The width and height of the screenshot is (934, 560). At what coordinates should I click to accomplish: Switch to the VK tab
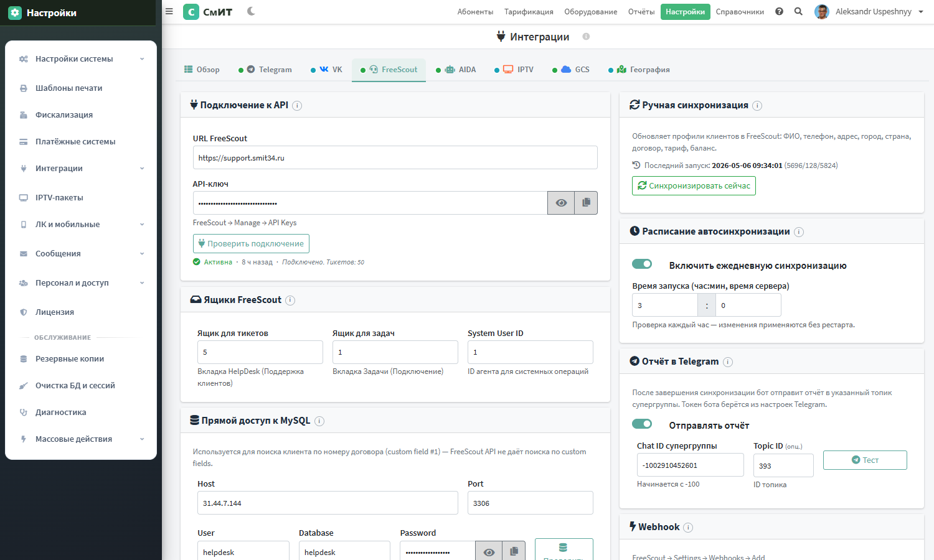point(326,70)
